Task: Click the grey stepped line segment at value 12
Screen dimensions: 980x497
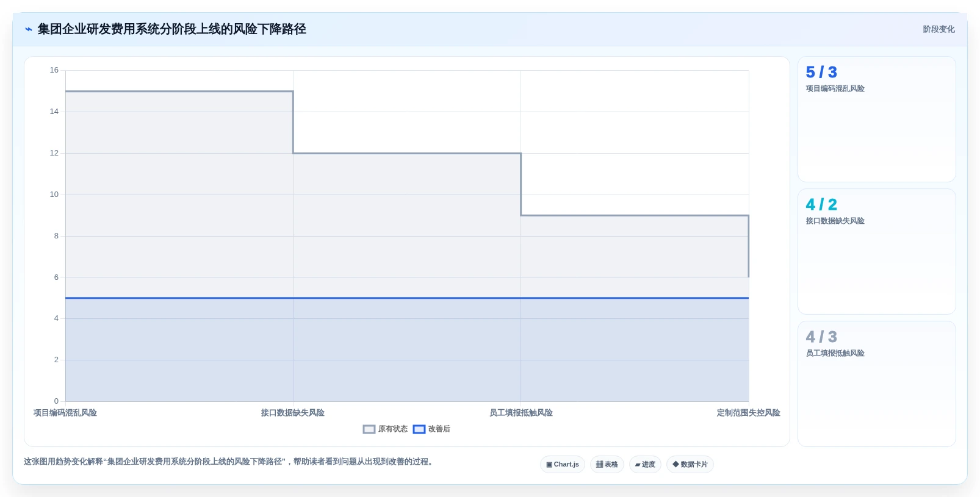Action: point(407,153)
